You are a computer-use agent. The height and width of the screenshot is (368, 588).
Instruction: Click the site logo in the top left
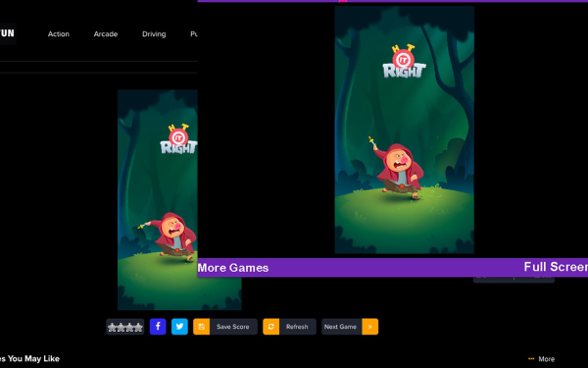(8, 33)
